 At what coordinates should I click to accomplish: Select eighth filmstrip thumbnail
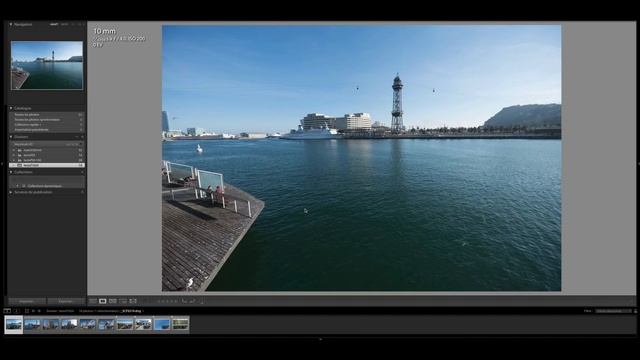(143, 324)
